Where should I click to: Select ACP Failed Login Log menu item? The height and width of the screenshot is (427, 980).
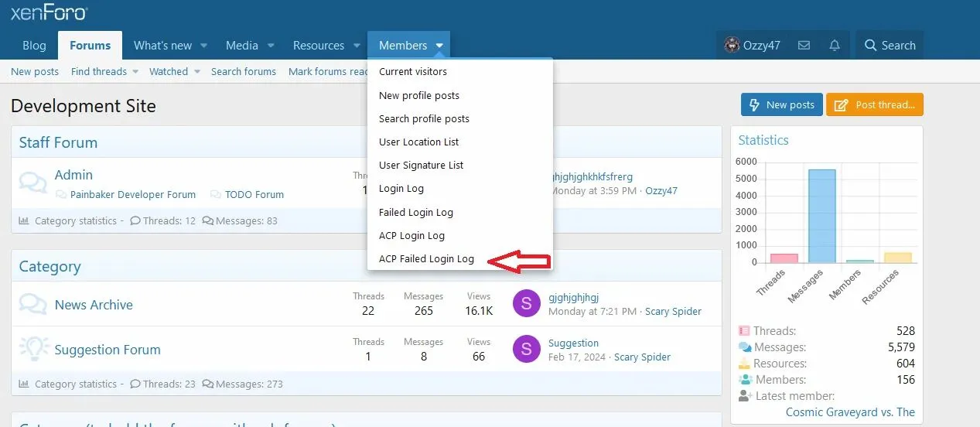[426, 259]
